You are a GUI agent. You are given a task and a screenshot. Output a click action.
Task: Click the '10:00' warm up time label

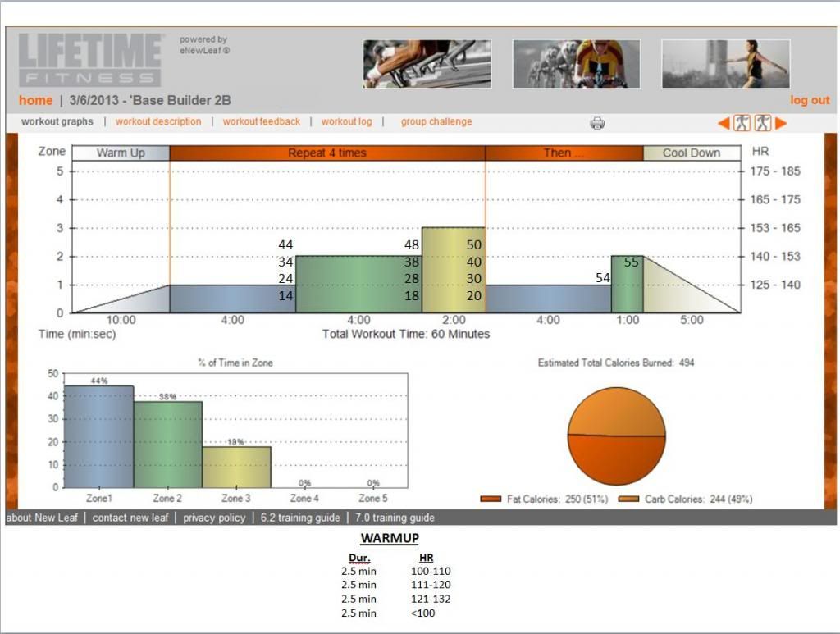tap(121, 320)
